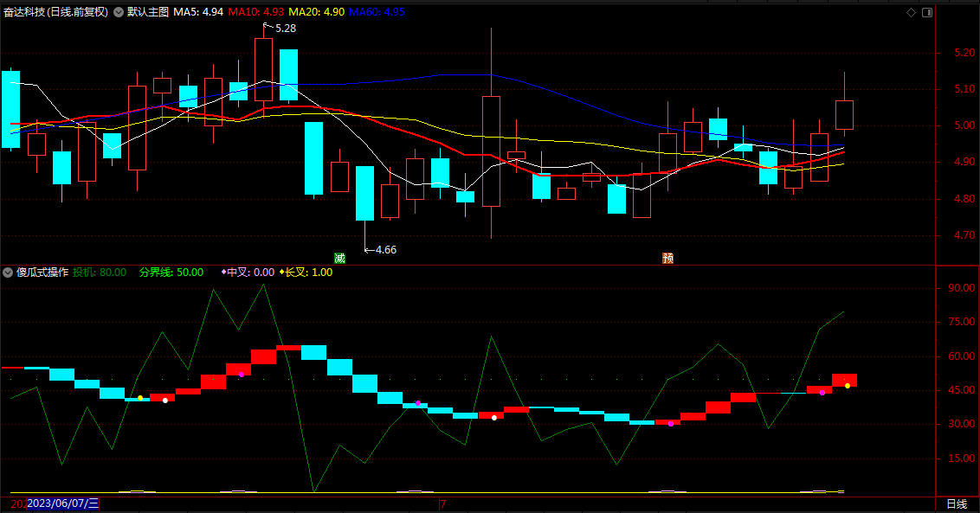Open the dropdown arrow beside 奋达科技 title
Image resolution: width=980 pixels, height=513 pixels.
pyautogui.click(x=118, y=12)
